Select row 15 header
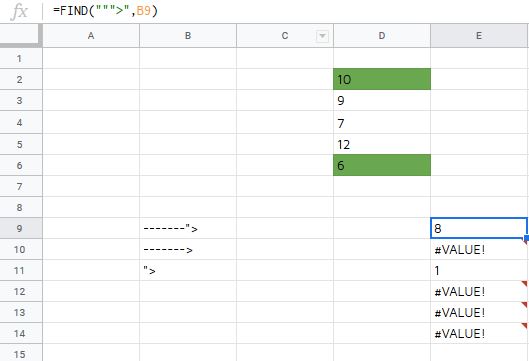Viewport: 529px width, 361px height. click(20, 353)
